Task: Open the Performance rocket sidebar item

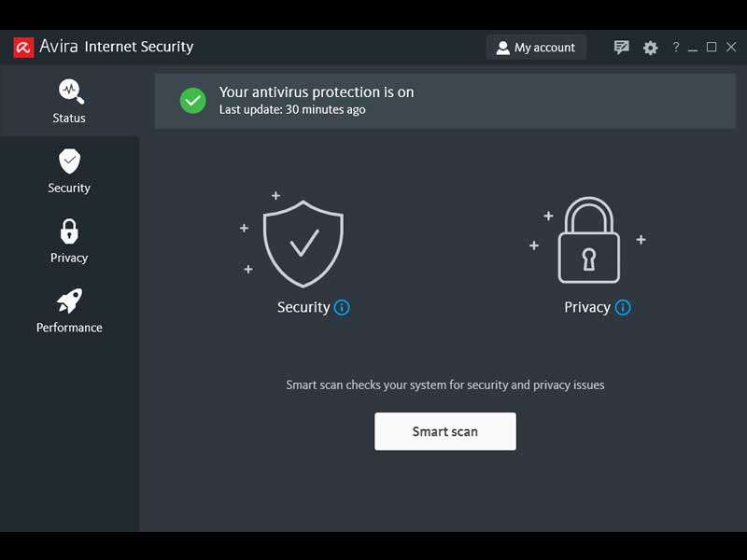Action: [69, 311]
